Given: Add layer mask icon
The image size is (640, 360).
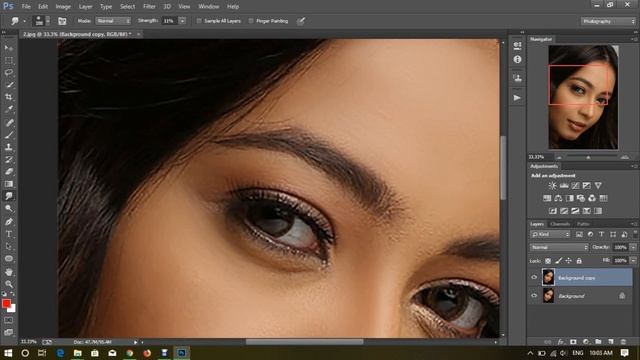Looking at the screenshot, I should 573,342.
